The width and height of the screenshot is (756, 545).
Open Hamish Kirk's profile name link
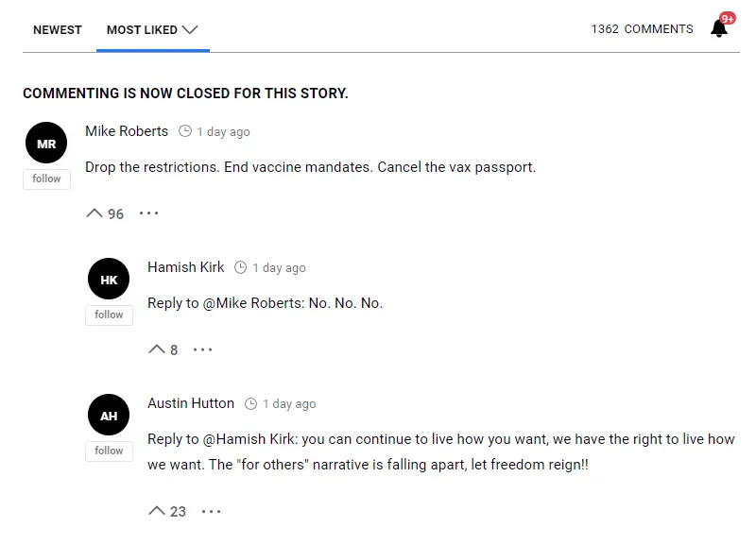(x=185, y=267)
